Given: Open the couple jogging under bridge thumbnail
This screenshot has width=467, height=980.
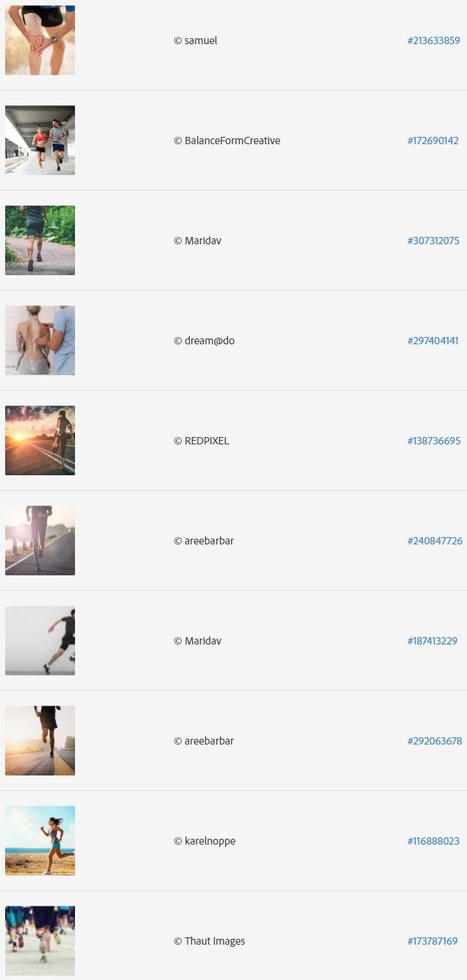Looking at the screenshot, I should point(40,140).
